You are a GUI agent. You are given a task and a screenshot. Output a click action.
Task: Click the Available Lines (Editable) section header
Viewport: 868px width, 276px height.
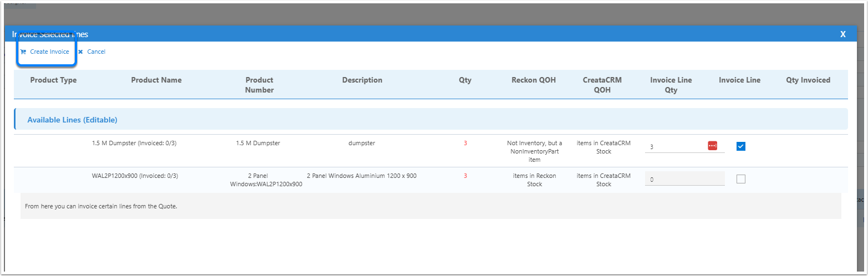(x=431, y=119)
